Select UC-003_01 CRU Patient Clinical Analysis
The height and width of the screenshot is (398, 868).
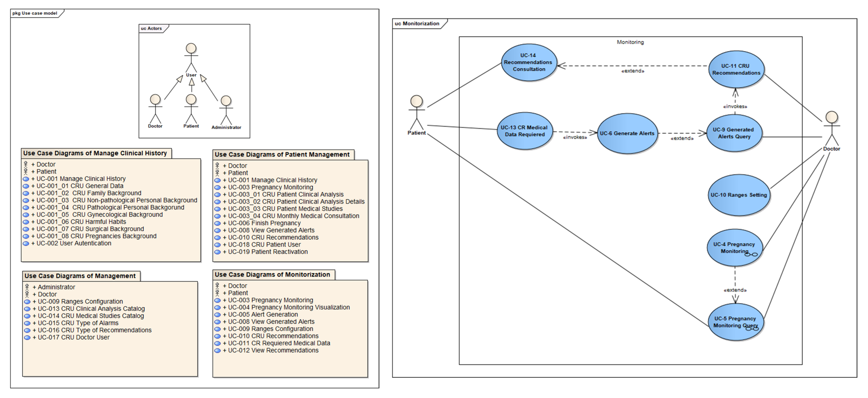coord(279,194)
